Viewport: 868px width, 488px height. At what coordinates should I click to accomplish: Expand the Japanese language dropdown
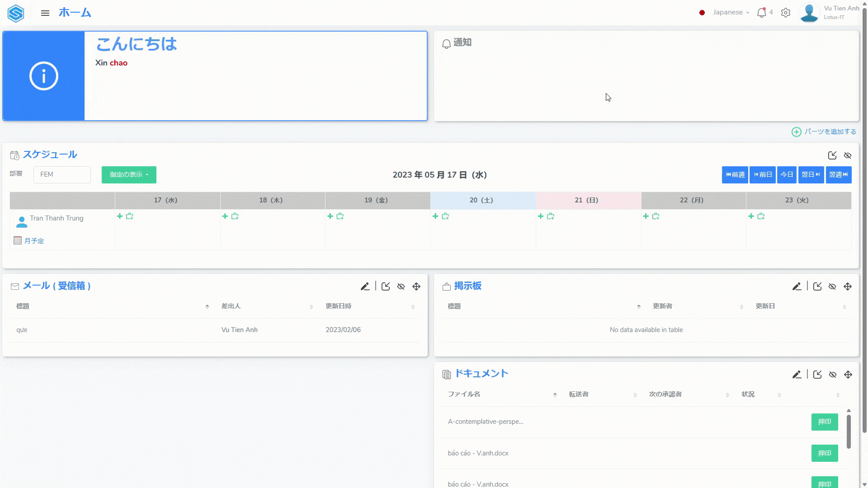pyautogui.click(x=731, y=13)
